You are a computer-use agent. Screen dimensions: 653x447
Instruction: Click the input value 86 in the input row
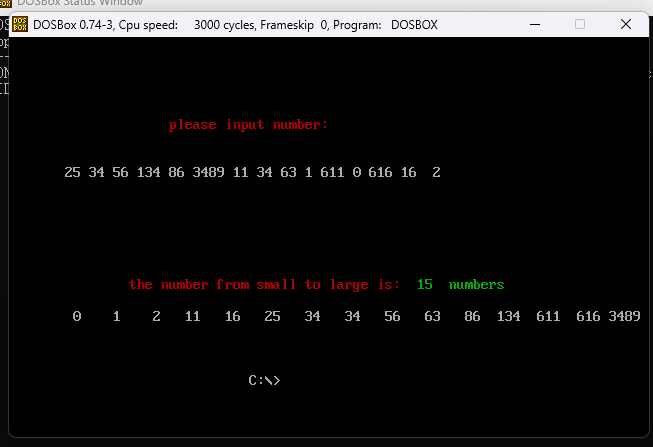point(176,172)
